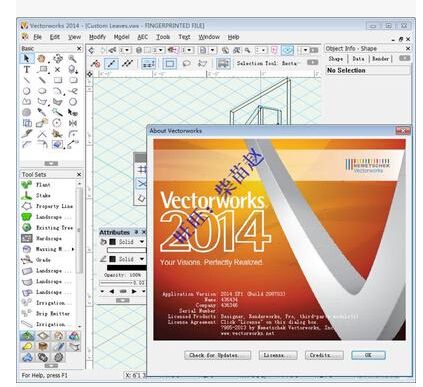Enable the Rectangular Marquee selection mode

click(170, 63)
